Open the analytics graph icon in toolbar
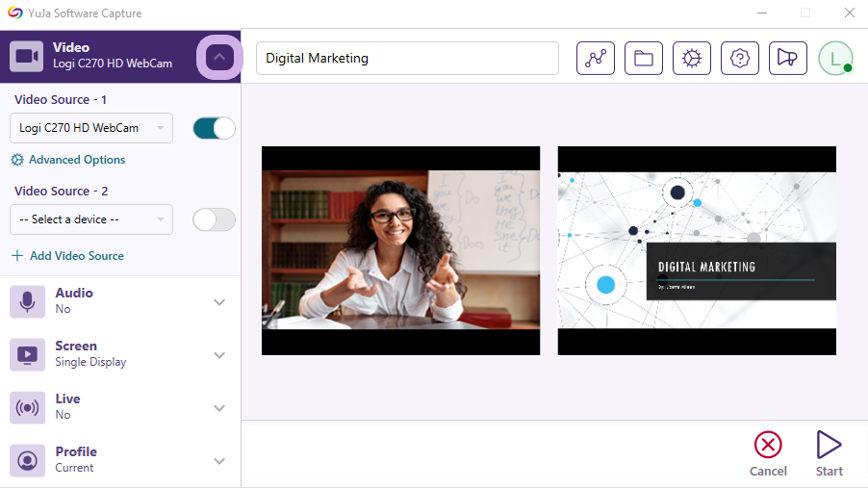The height and width of the screenshot is (488, 868). click(595, 58)
